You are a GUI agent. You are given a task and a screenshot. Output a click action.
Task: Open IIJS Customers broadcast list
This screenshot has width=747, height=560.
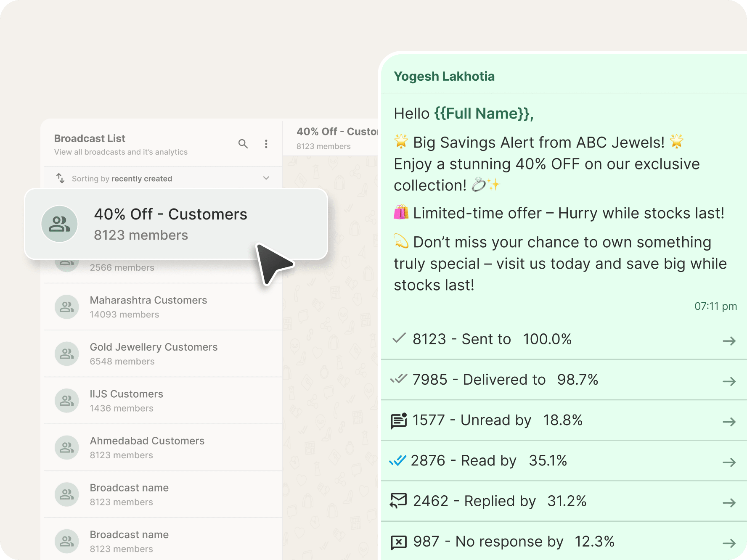tap(126, 400)
